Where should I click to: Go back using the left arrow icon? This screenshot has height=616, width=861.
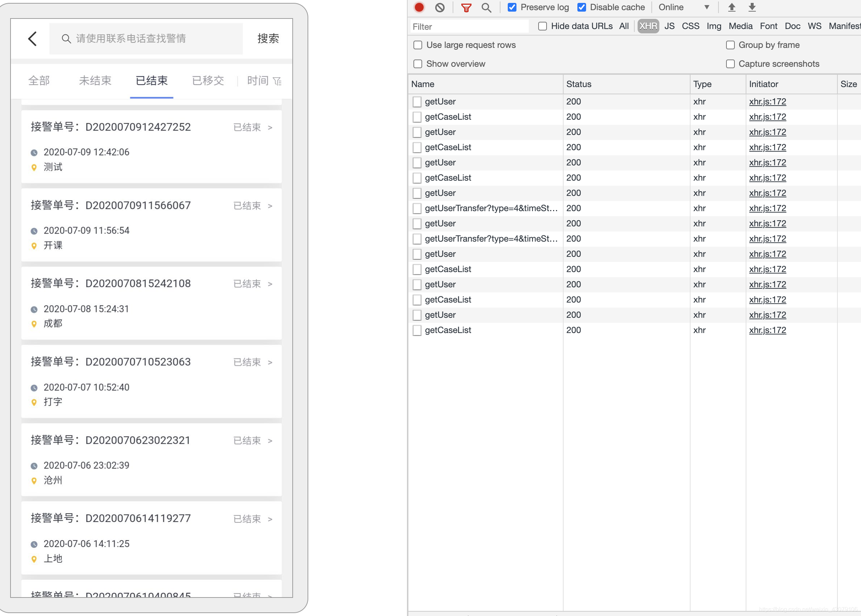pos(33,39)
